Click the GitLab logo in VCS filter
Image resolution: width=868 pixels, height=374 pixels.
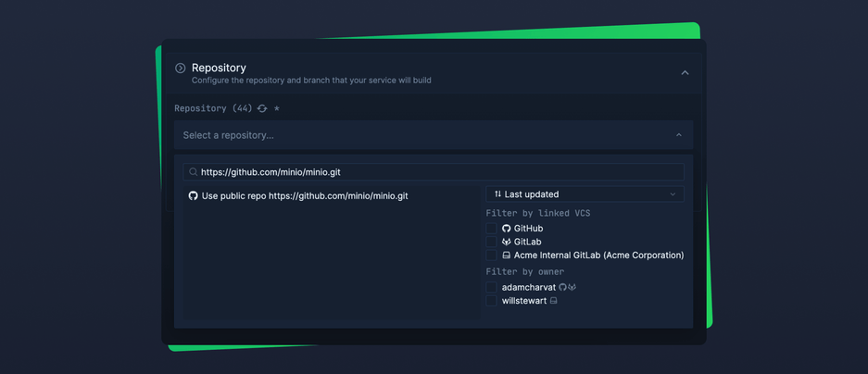point(506,242)
